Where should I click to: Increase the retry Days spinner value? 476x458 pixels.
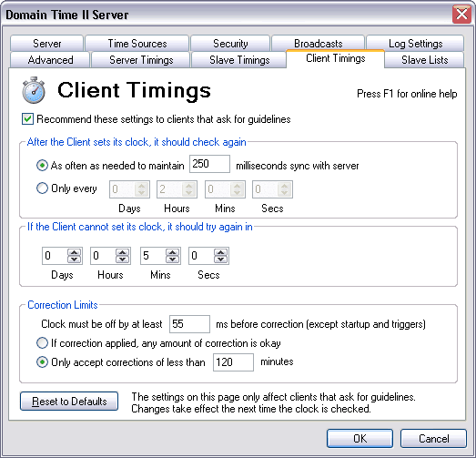(x=74, y=252)
